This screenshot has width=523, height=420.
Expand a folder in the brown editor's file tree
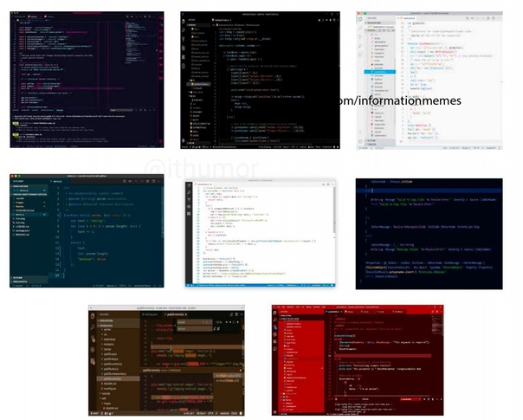coord(108,330)
